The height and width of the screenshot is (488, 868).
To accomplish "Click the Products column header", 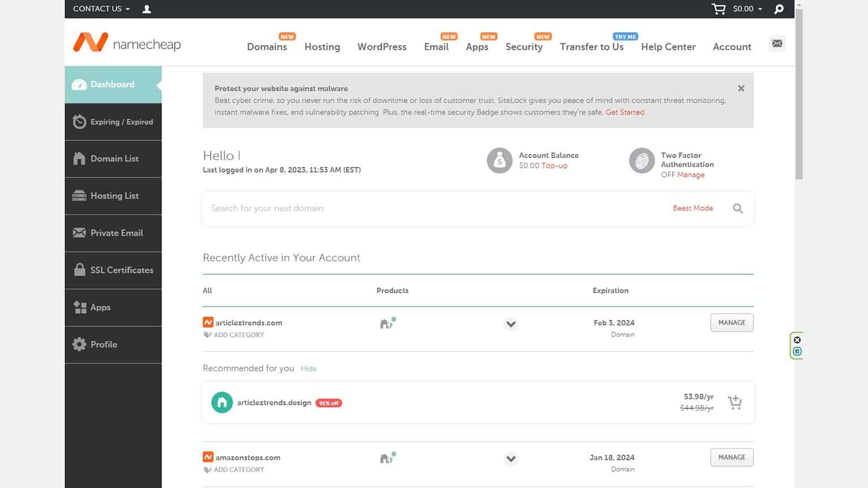I will (392, 290).
